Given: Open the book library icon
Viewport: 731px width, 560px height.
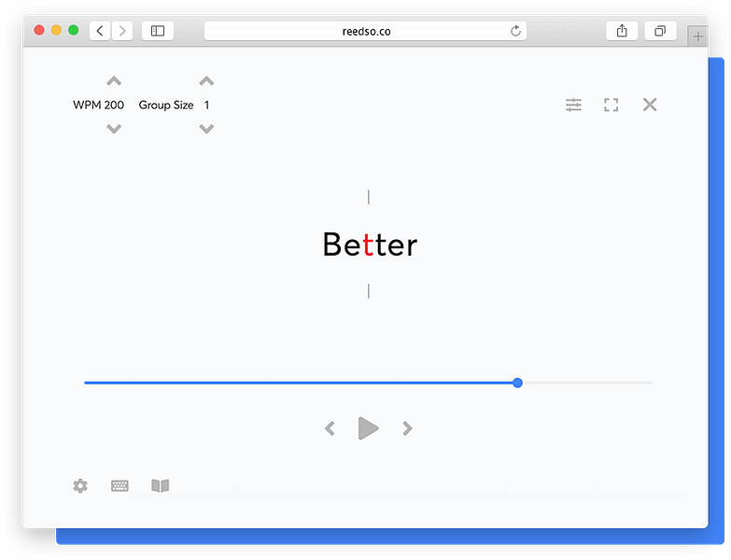Looking at the screenshot, I should click(x=161, y=486).
